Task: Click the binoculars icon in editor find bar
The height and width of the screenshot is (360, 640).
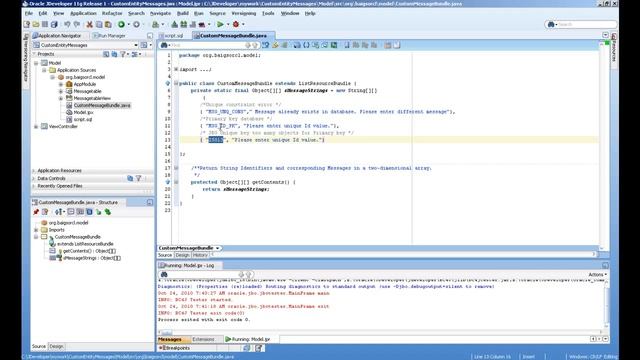Action: click(164, 45)
